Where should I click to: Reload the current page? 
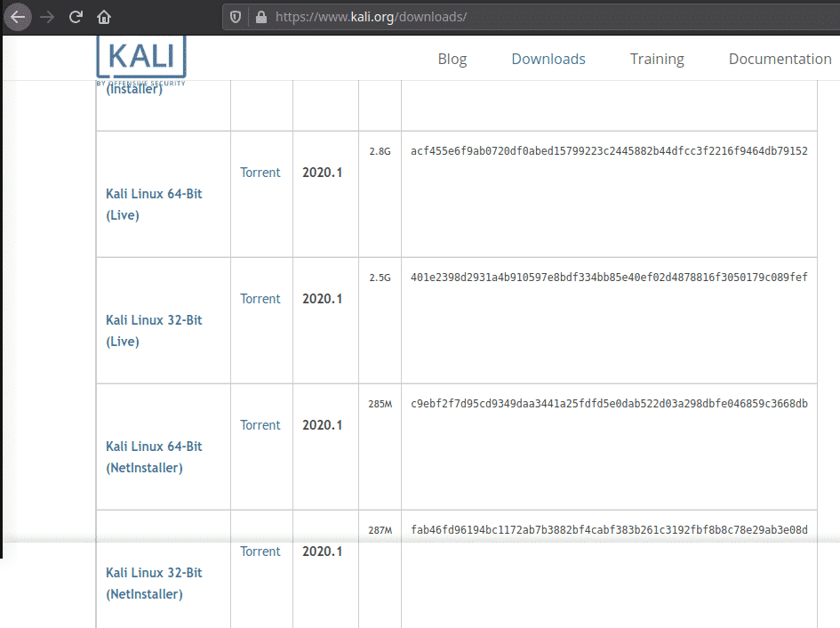(76, 17)
